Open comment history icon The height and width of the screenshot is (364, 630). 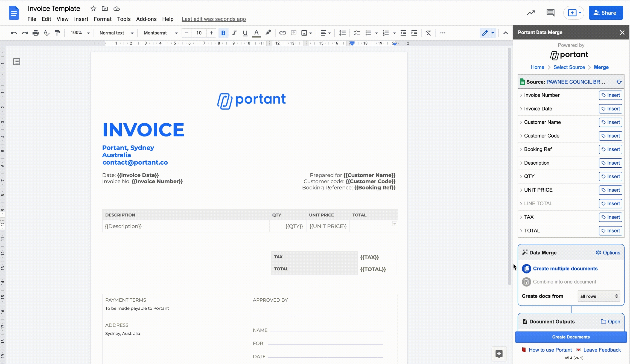pos(550,13)
